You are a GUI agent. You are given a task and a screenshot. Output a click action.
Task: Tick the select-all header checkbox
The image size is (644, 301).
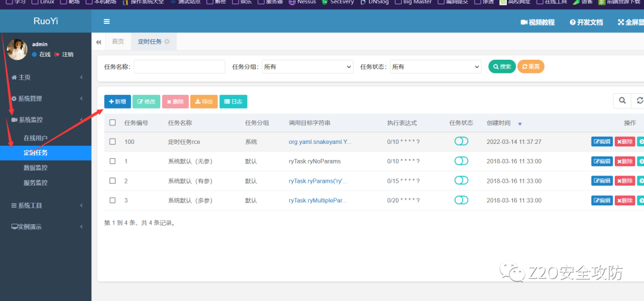coord(113,122)
